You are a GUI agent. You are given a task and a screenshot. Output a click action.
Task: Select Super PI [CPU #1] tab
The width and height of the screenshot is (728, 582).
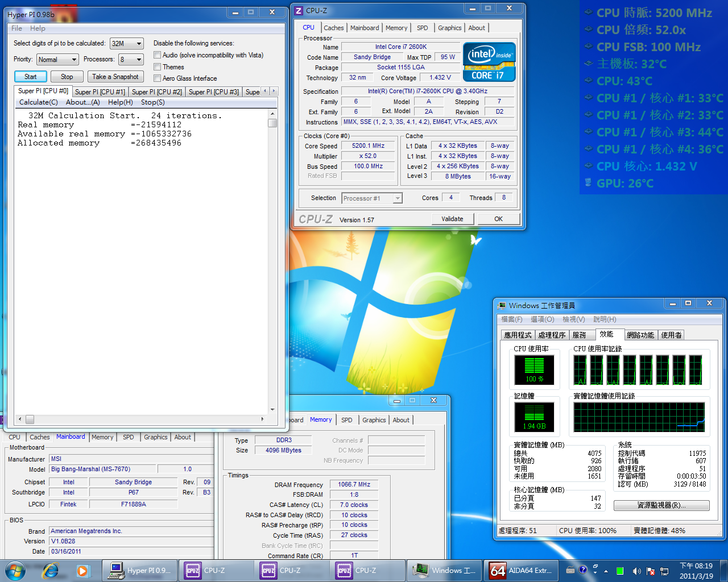(100, 92)
